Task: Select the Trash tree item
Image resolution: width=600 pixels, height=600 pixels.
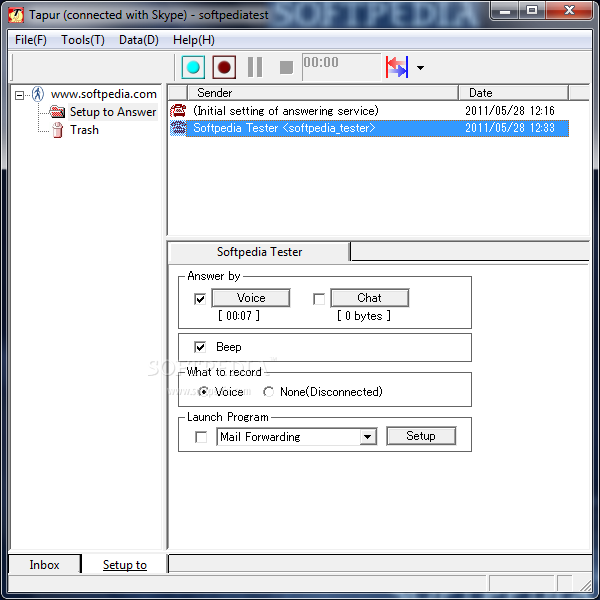Action: pos(84,130)
